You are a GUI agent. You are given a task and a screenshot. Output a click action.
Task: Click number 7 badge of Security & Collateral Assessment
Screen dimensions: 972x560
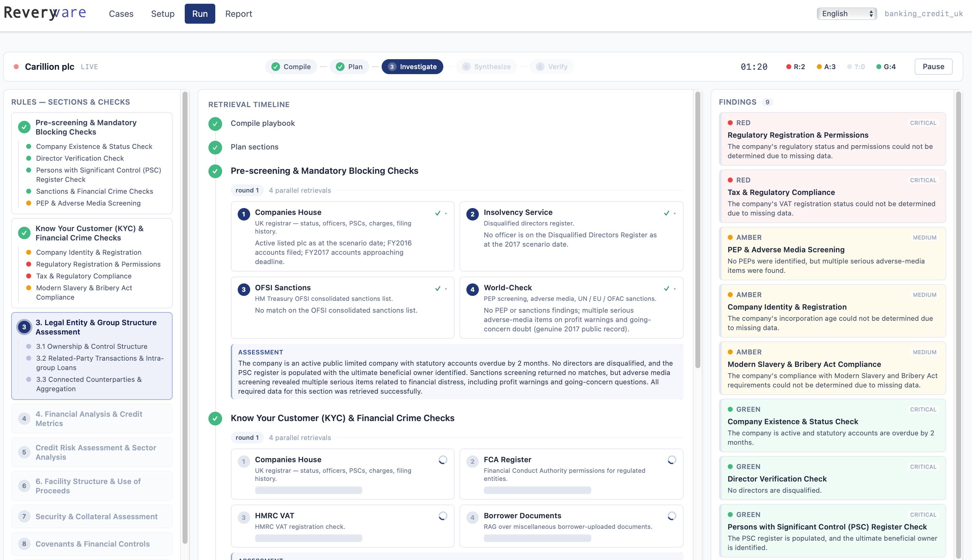[24, 516]
